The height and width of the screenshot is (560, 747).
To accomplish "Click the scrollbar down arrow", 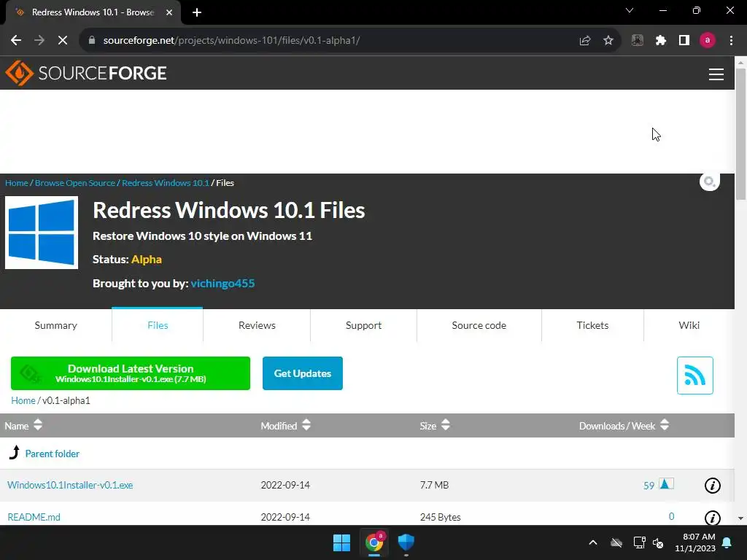I will click(740, 518).
